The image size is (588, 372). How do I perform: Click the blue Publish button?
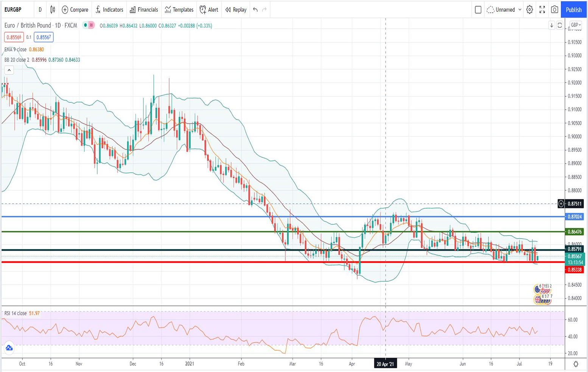coord(573,10)
